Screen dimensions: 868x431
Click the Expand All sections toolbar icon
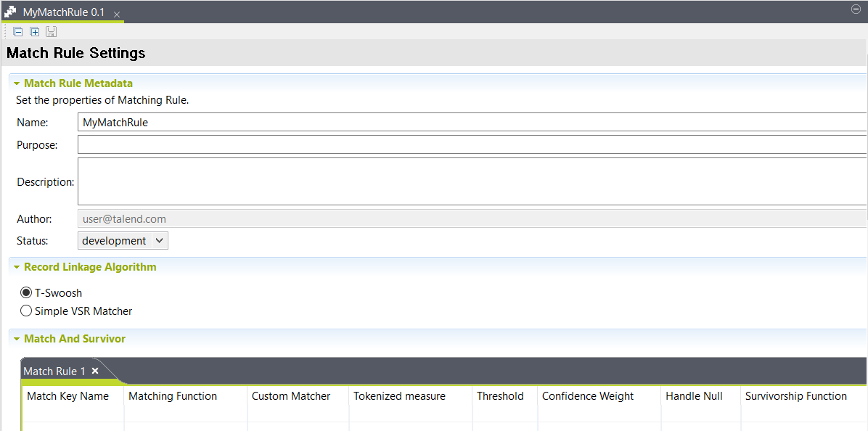[x=34, y=31]
